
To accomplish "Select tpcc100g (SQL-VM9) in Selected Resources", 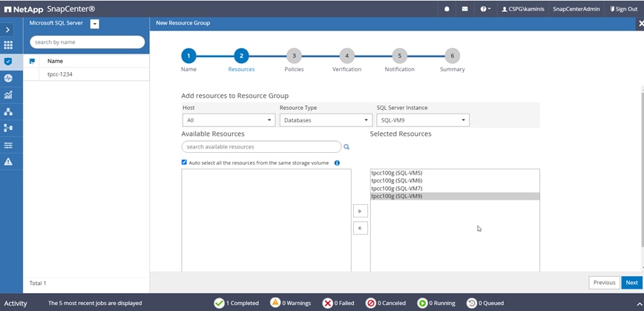I will (455, 197).
